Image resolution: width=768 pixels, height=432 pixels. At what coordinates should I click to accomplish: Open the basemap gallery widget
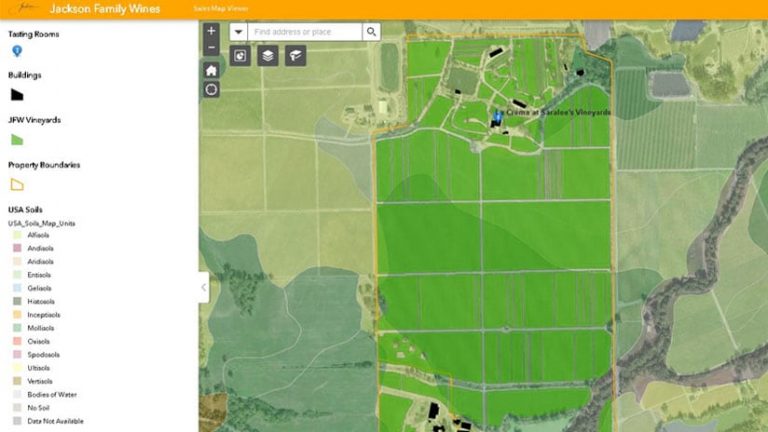point(295,56)
